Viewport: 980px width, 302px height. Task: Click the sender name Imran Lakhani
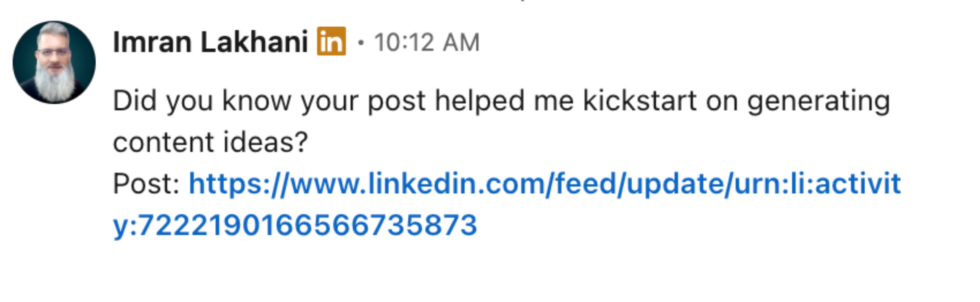(210, 42)
